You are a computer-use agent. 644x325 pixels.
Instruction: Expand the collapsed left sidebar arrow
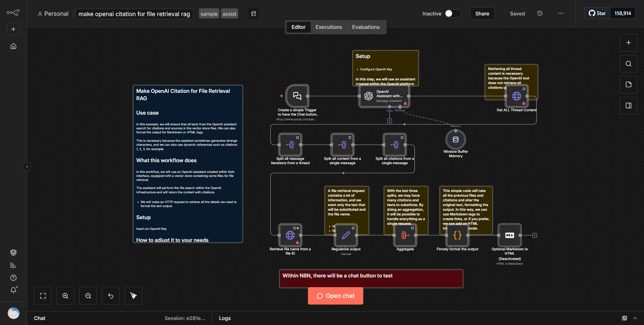27,167
